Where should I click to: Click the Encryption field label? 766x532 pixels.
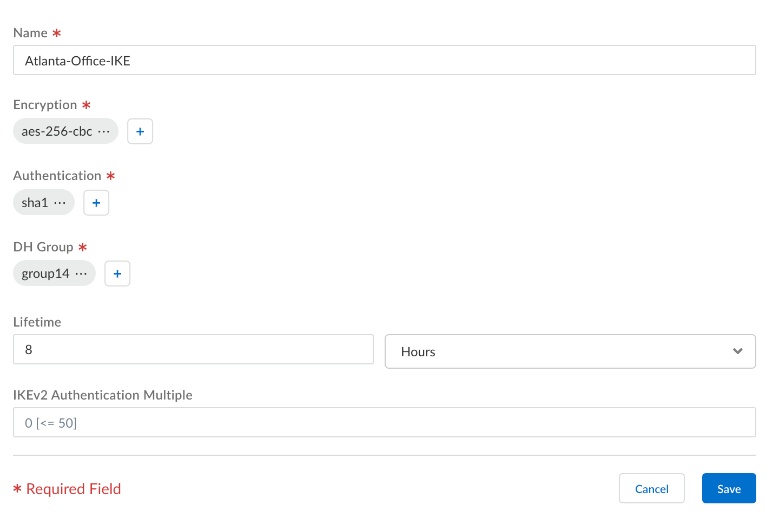(x=45, y=105)
